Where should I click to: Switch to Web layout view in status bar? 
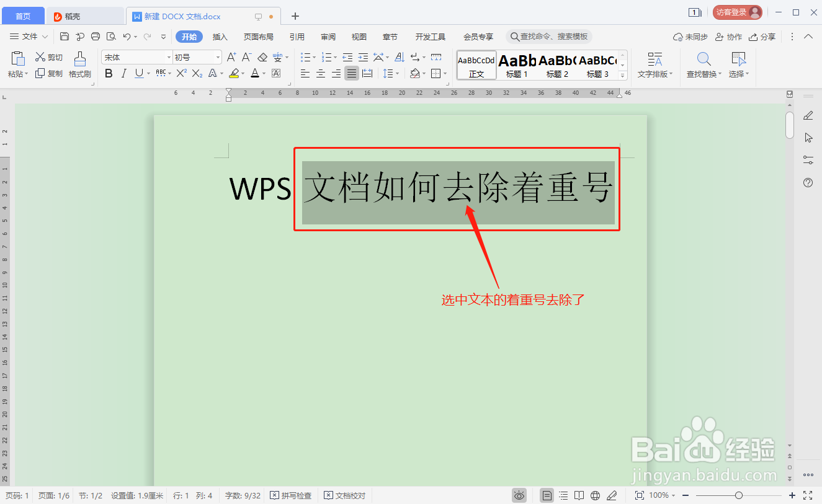596,495
